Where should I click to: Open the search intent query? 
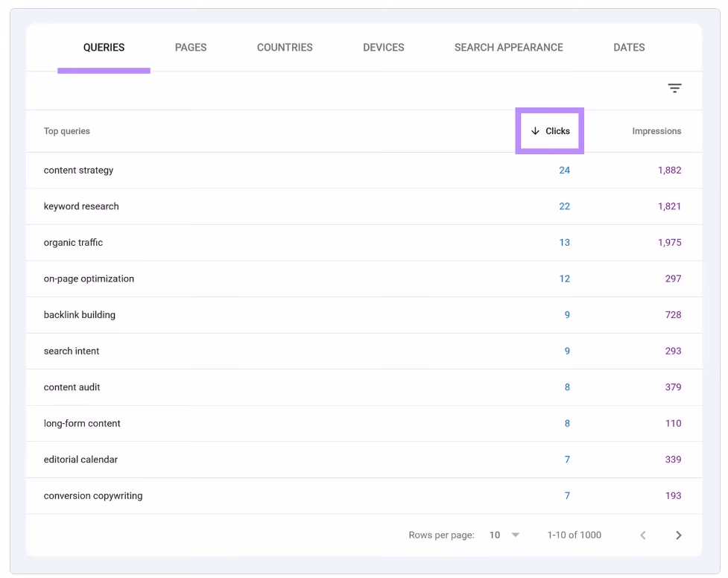[72, 351]
